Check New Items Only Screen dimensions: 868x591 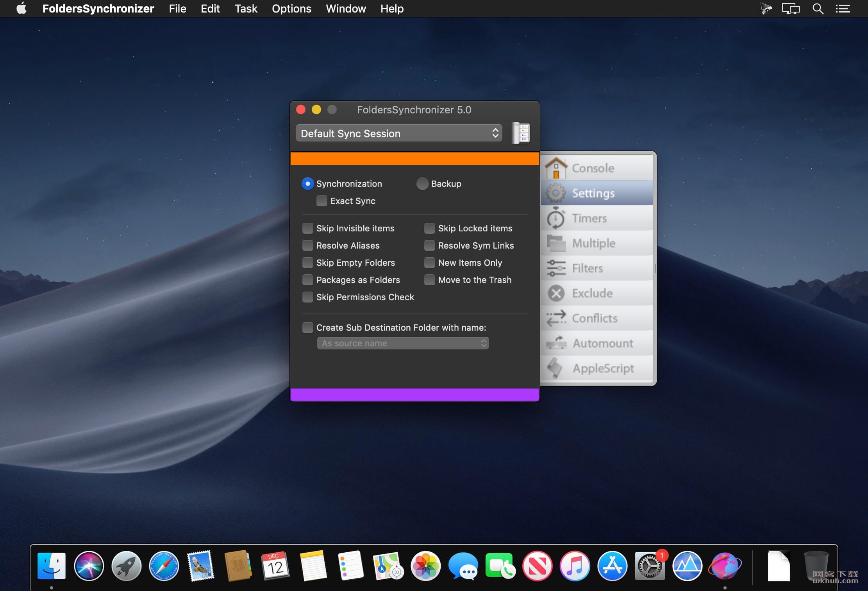click(x=430, y=263)
